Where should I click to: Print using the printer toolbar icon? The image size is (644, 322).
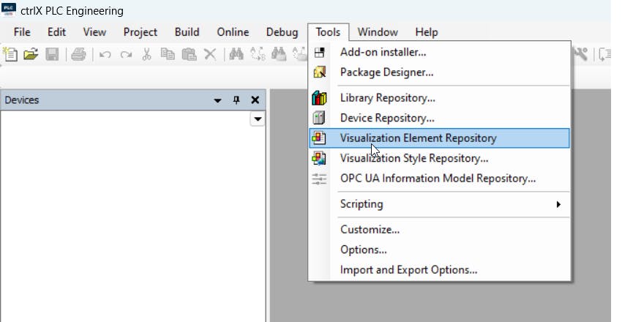point(78,54)
